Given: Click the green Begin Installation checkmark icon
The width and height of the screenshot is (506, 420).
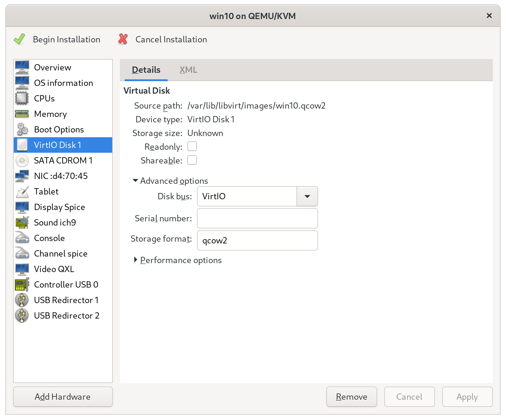Looking at the screenshot, I should [20, 39].
